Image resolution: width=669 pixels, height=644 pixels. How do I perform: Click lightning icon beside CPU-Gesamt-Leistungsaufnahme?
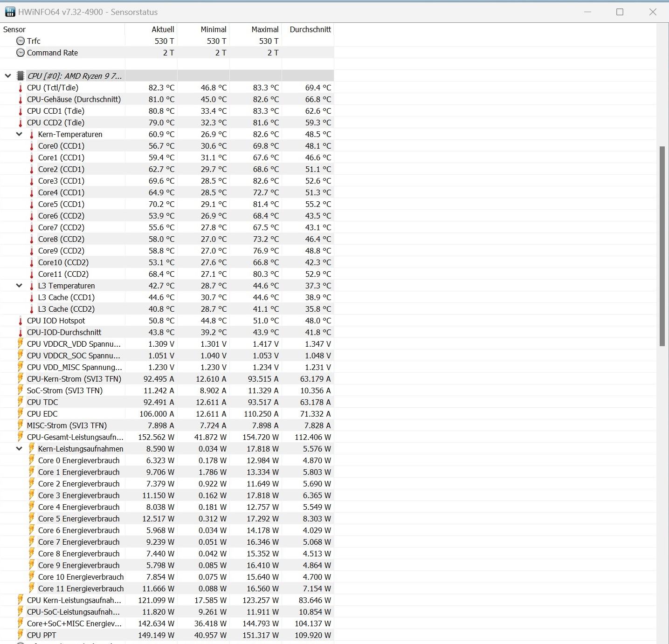[x=21, y=437]
